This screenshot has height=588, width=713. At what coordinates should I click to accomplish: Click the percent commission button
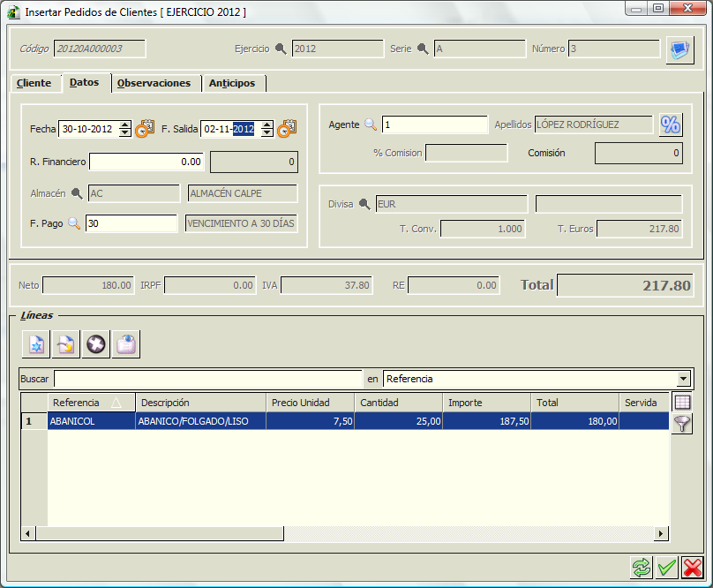pyautogui.click(x=671, y=124)
